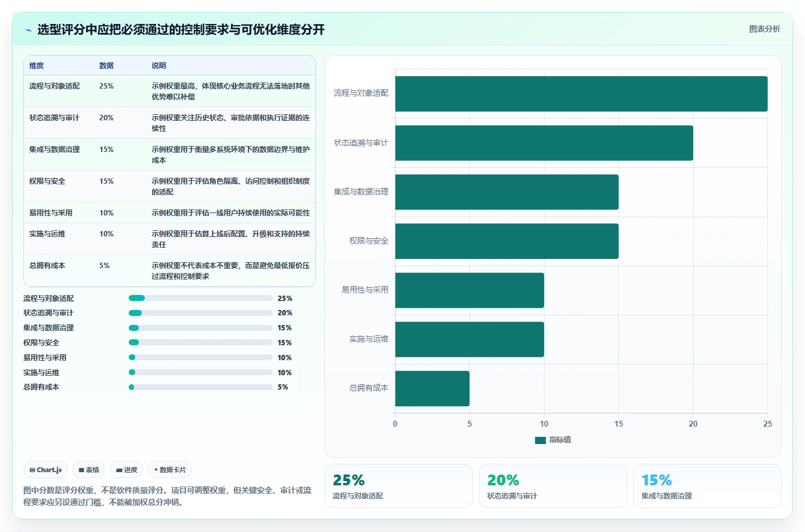Click table cell 状态追溯与审计
Image resolution: width=805 pixels, height=532 pixels.
pyautogui.click(x=54, y=118)
